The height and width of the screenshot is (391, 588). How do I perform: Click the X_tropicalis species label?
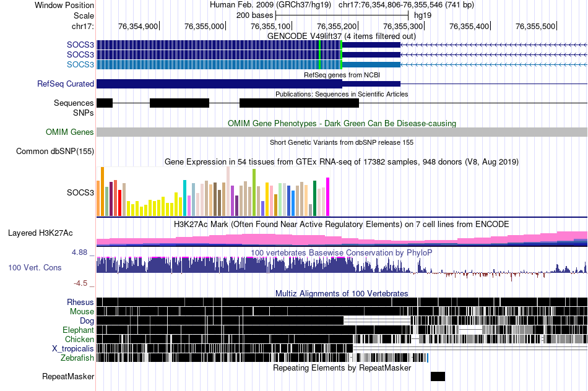pyautogui.click(x=73, y=349)
